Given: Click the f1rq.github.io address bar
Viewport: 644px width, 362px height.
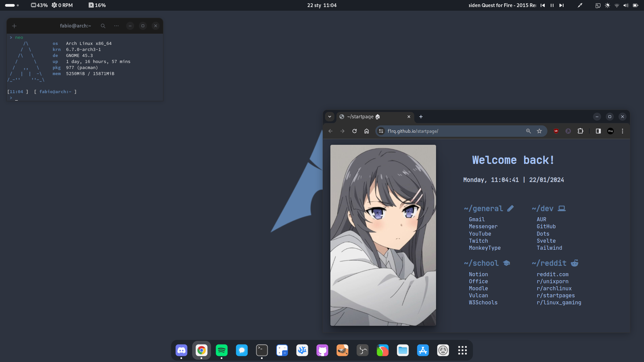Looking at the screenshot, I should coord(436,131).
